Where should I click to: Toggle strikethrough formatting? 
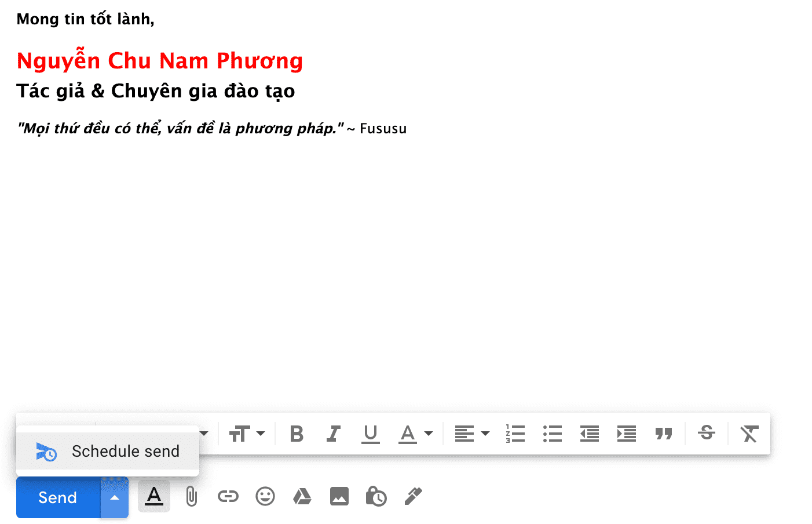[x=707, y=432]
